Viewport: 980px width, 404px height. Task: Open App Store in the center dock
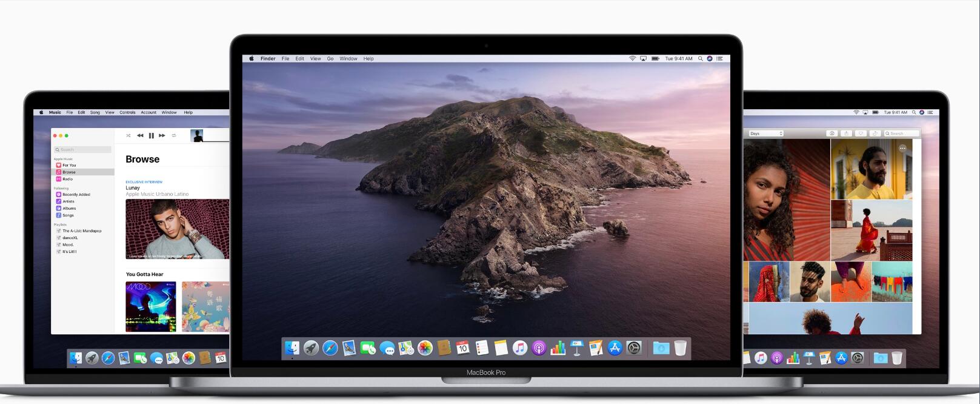[615, 348]
